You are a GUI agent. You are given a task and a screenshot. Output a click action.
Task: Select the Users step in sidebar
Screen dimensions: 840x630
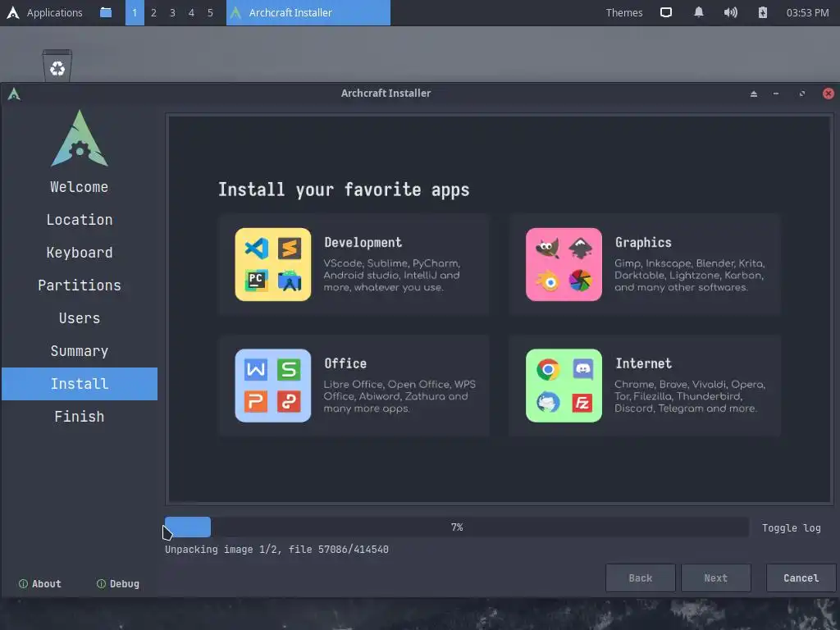(80, 317)
